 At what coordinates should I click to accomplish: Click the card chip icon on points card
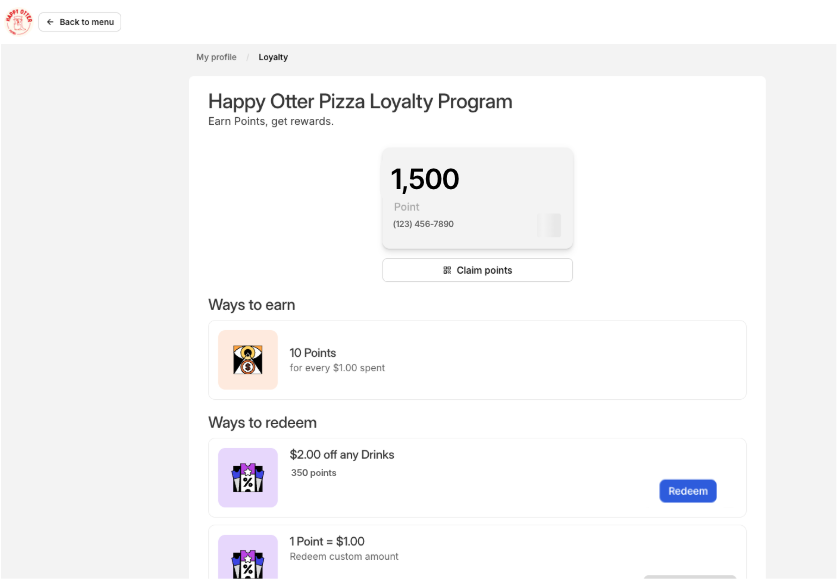tap(550, 225)
